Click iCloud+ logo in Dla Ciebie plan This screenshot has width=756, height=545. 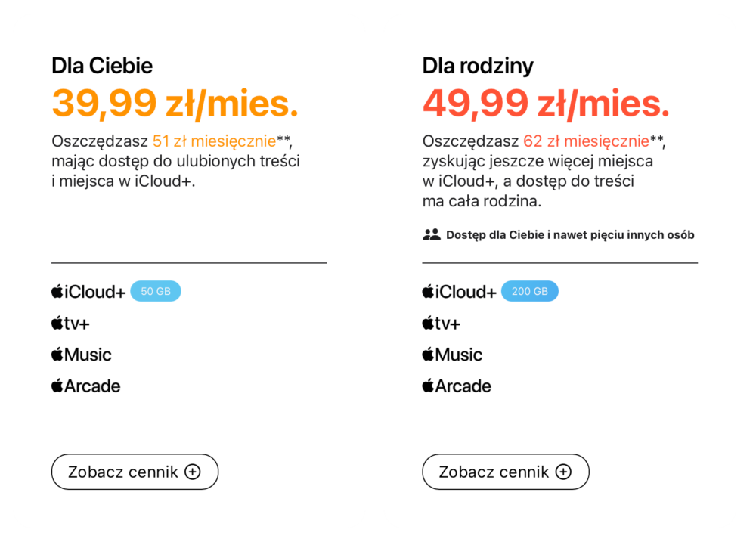coord(88,292)
